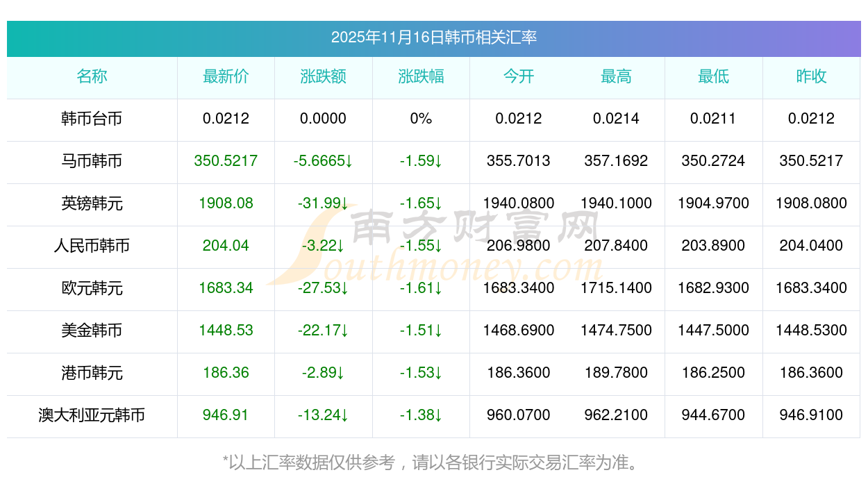Select the 涨跌额 column header

pyautogui.click(x=323, y=76)
